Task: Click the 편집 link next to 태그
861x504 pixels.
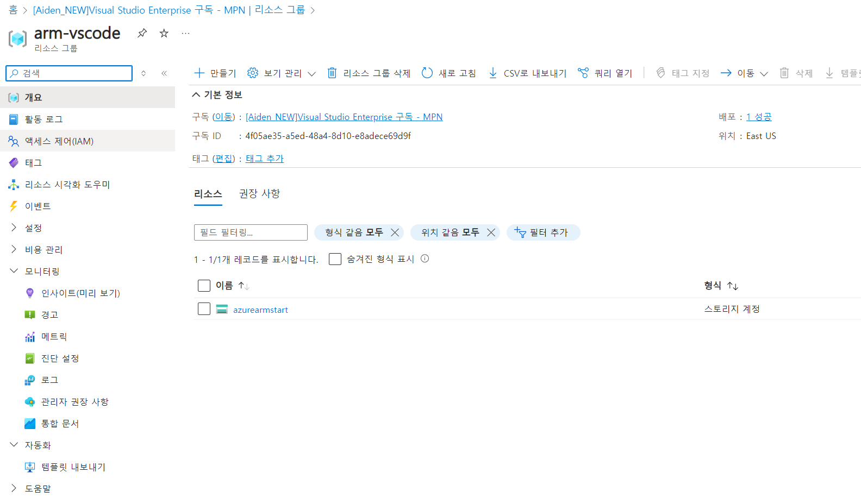Action: [223, 159]
